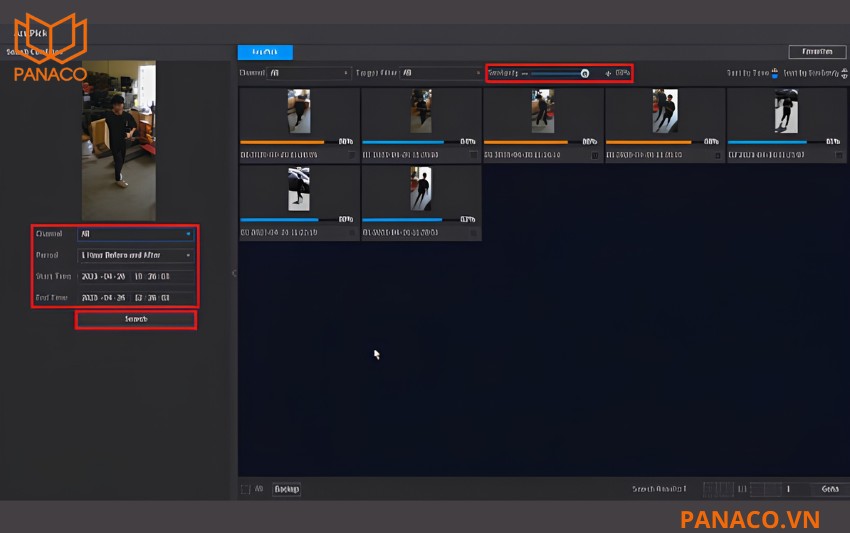The image size is (850, 533).
Task: Collapse the left search panel with the side arrow
Action: (x=234, y=273)
